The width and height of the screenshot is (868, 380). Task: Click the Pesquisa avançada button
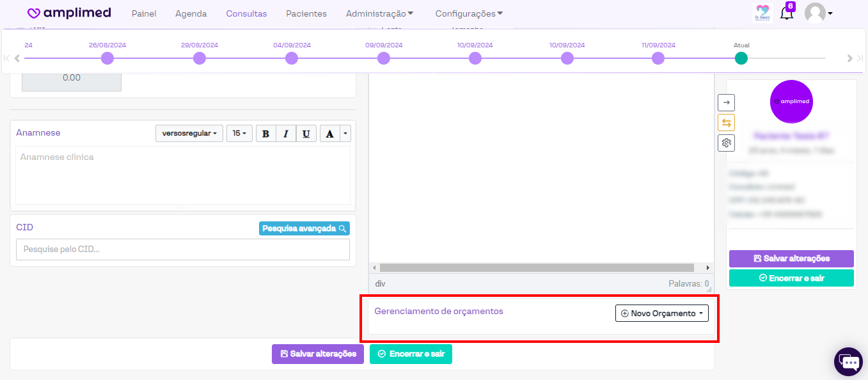304,228
